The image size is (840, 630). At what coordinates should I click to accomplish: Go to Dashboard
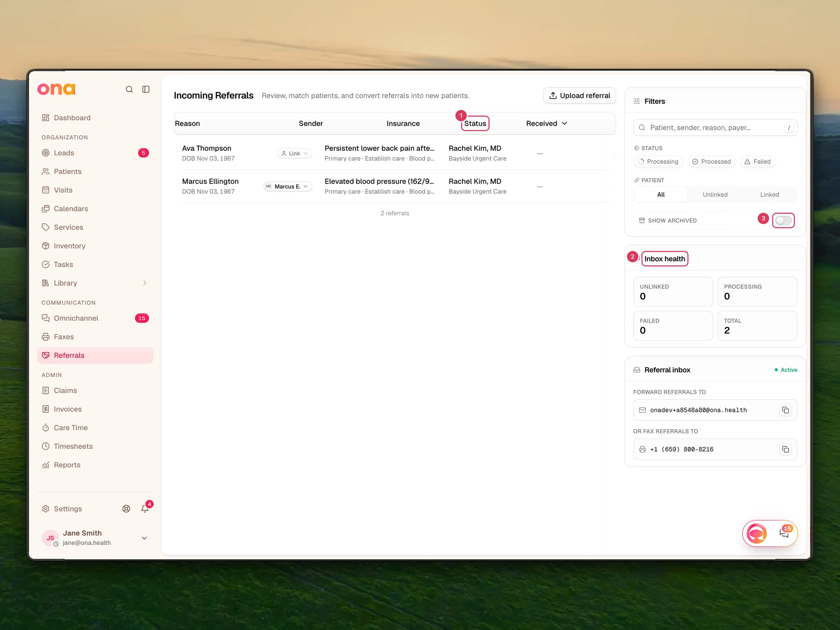tap(95, 118)
